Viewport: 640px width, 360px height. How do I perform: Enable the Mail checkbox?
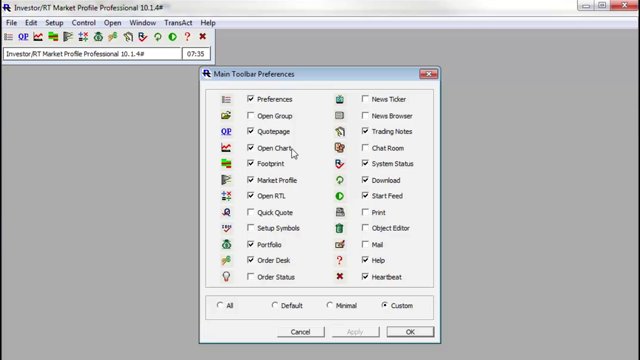tap(365, 244)
